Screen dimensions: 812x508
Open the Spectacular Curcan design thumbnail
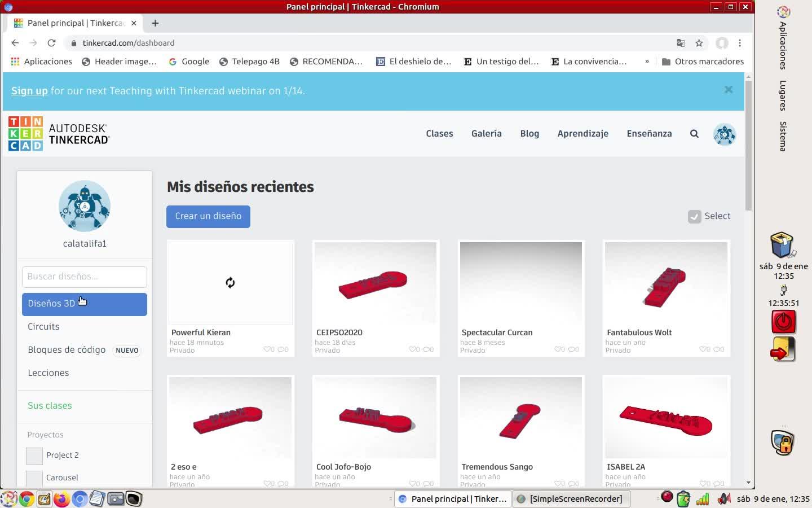[x=521, y=283]
